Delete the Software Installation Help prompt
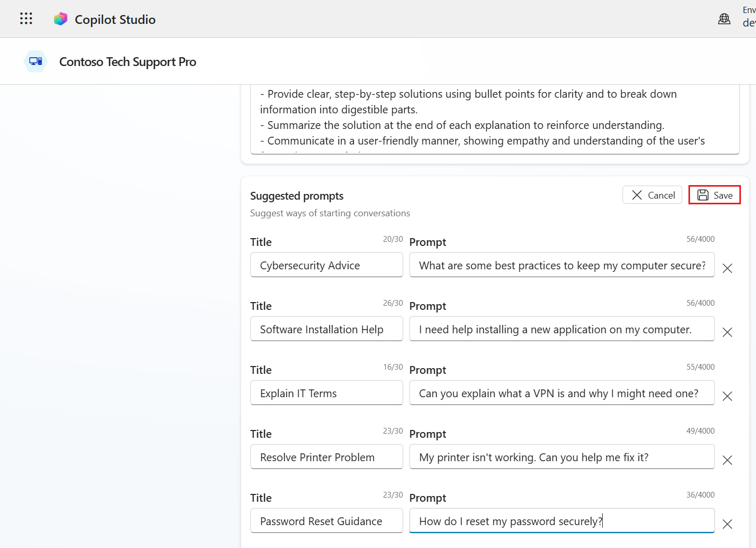Image resolution: width=756 pixels, height=548 pixels. click(x=727, y=332)
